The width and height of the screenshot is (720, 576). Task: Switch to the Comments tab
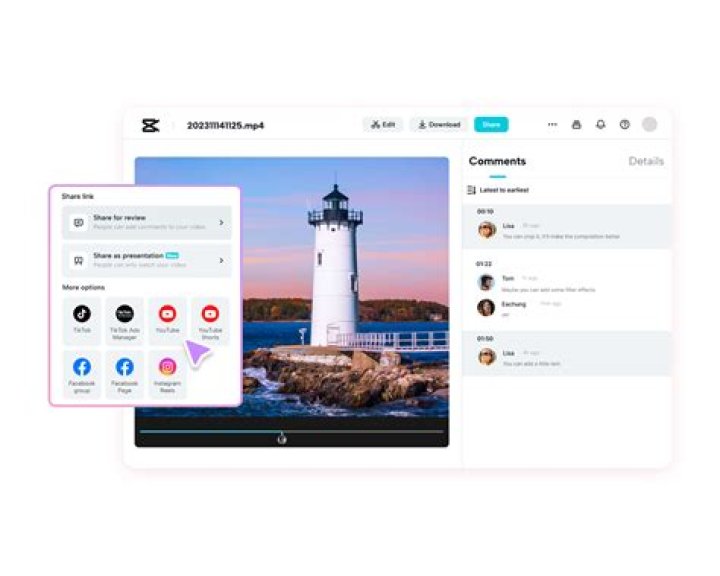coord(497,161)
